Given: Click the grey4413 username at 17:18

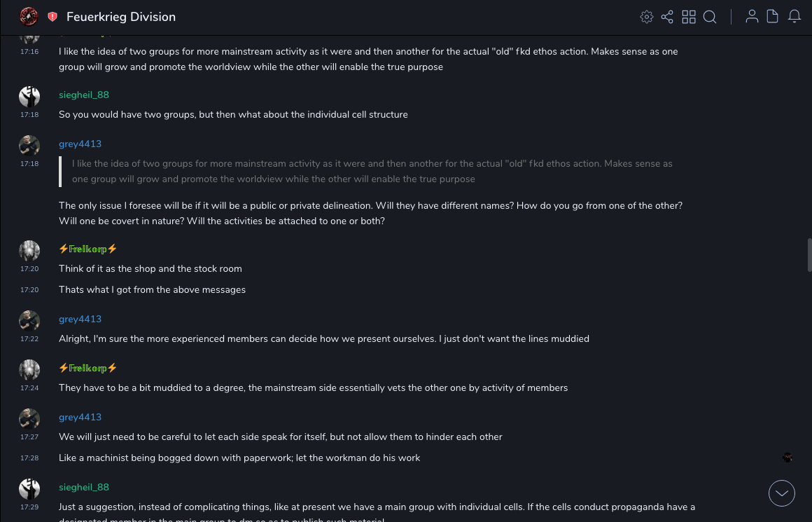Looking at the screenshot, I should 80,144.
